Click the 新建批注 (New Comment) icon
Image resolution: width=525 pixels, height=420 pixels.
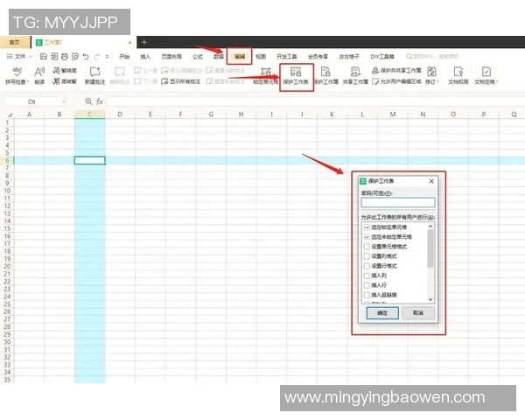[x=95, y=73]
